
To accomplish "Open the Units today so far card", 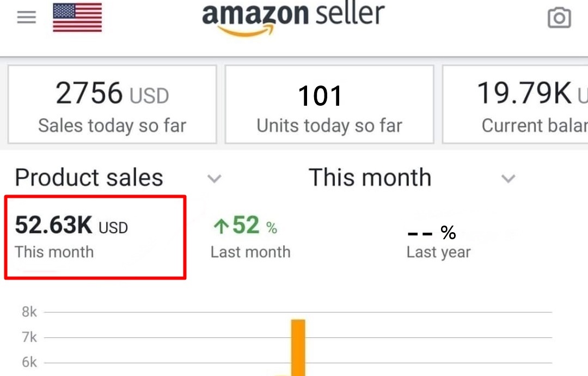I will pyautogui.click(x=329, y=104).
